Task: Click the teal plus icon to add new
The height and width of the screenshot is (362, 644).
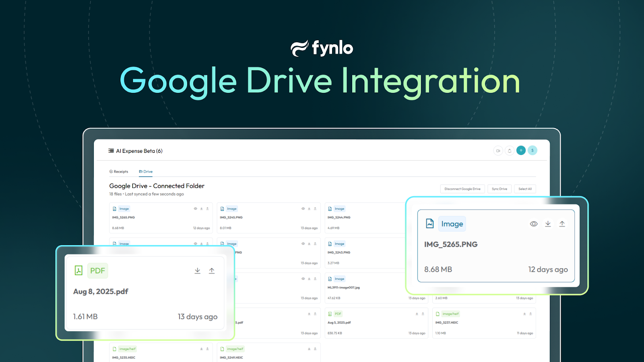Action: (x=521, y=150)
